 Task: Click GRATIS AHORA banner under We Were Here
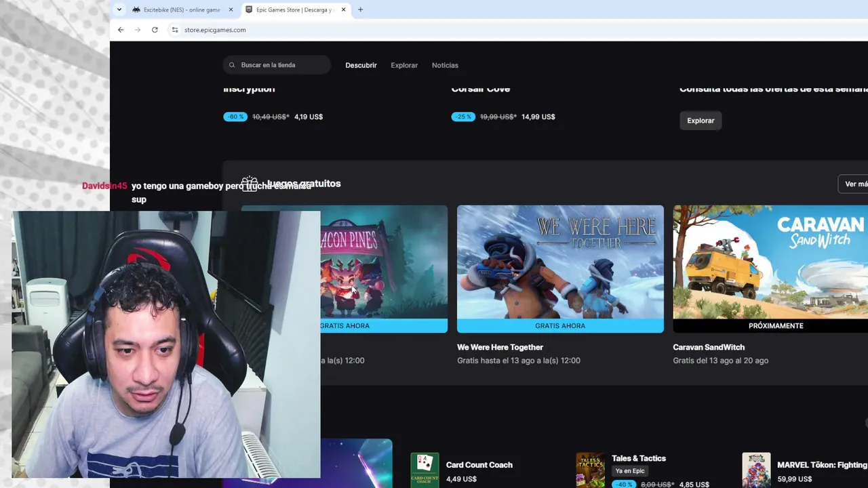point(560,325)
